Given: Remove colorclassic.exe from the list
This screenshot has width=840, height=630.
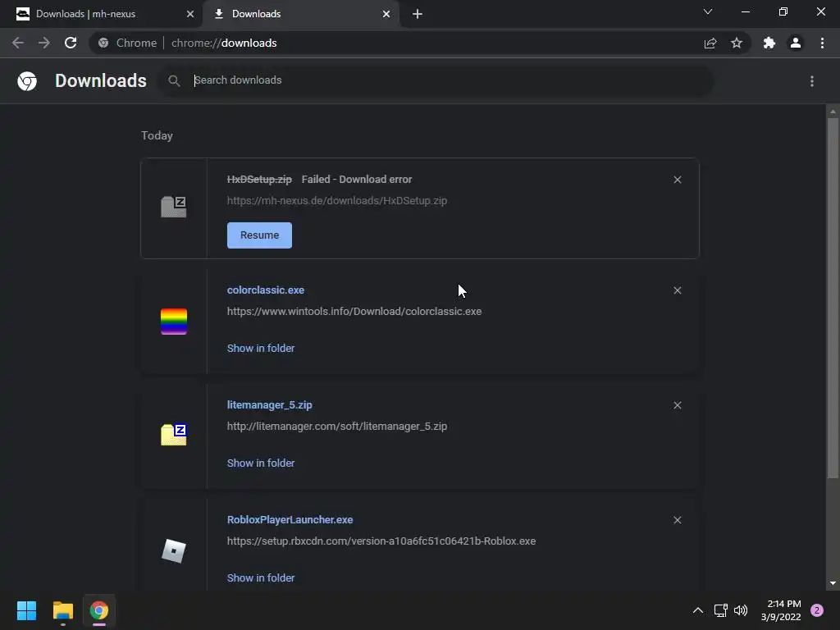Looking at the screenshot, I should click(x=678, y=290).
